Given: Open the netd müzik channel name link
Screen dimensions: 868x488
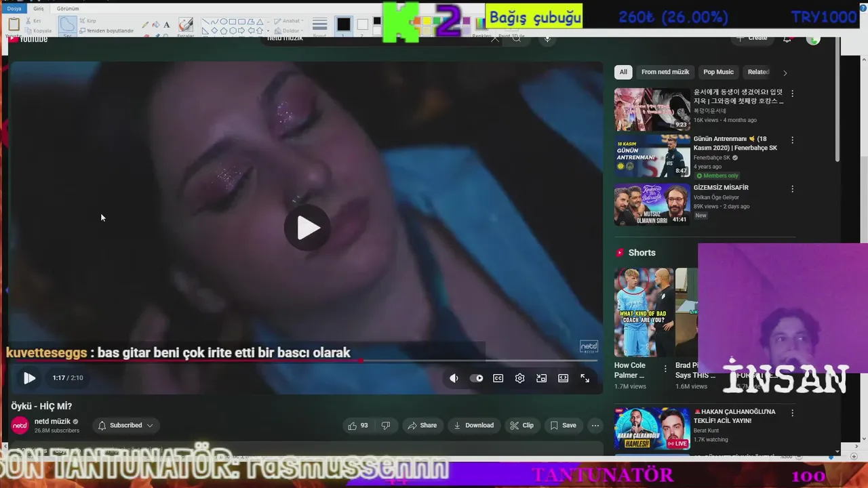Looking at the screenshot, I should coord(52,422).
